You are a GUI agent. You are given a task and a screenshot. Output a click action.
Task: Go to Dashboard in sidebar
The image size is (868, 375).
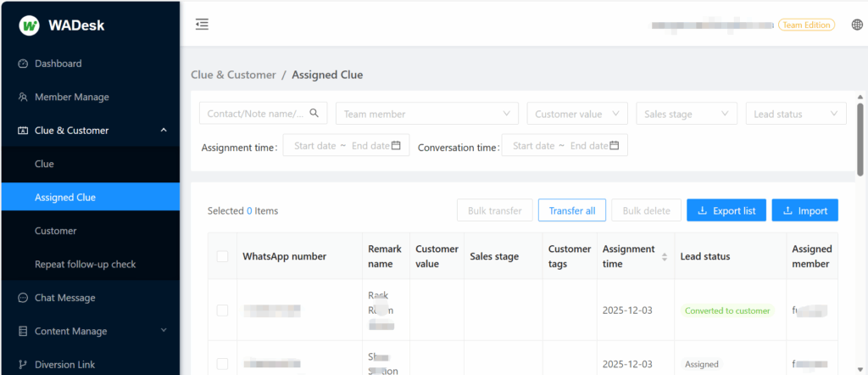click(58, 64)
